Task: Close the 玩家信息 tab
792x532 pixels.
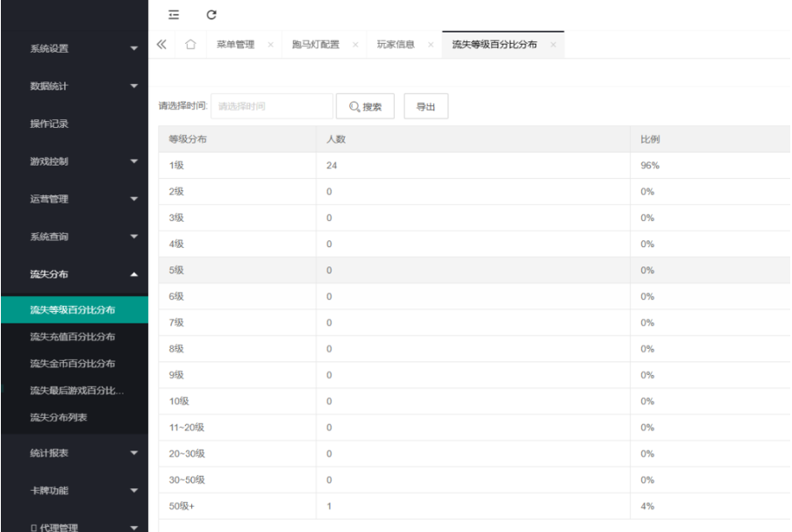Action: pos(430,45)
